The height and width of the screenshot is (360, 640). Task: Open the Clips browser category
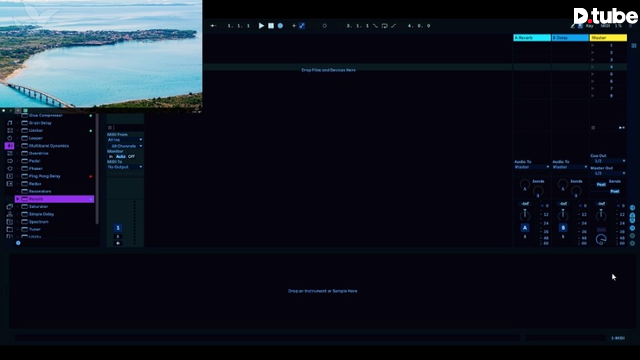click(x=9, y=176)
